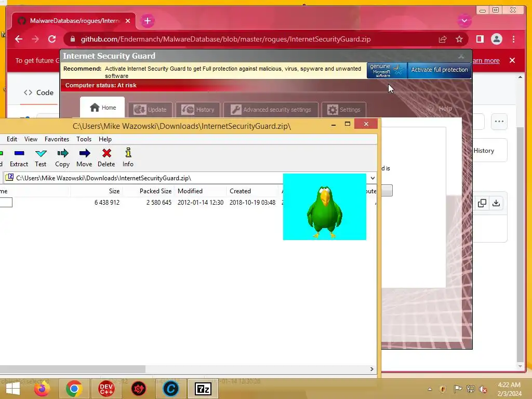Select the file size value 6 438 912

107,203
